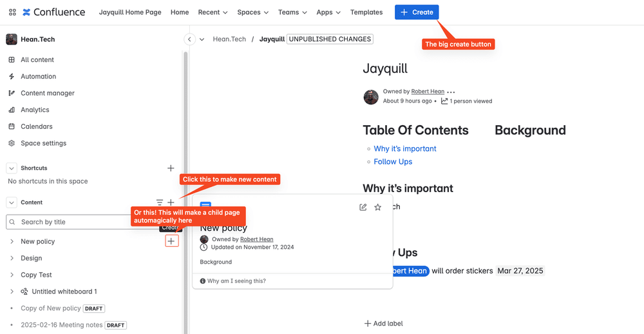Collapse the Content section

tap(12, 202)
